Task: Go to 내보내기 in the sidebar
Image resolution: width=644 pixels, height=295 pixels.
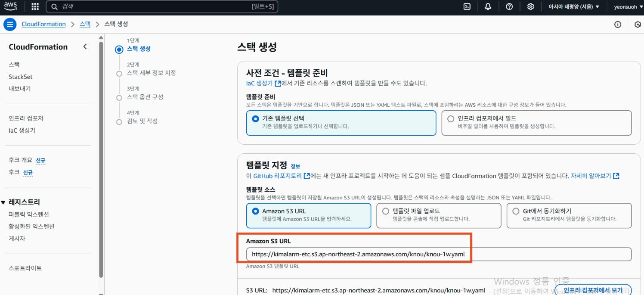Action: pyautogui.click(x=20, y=89)
